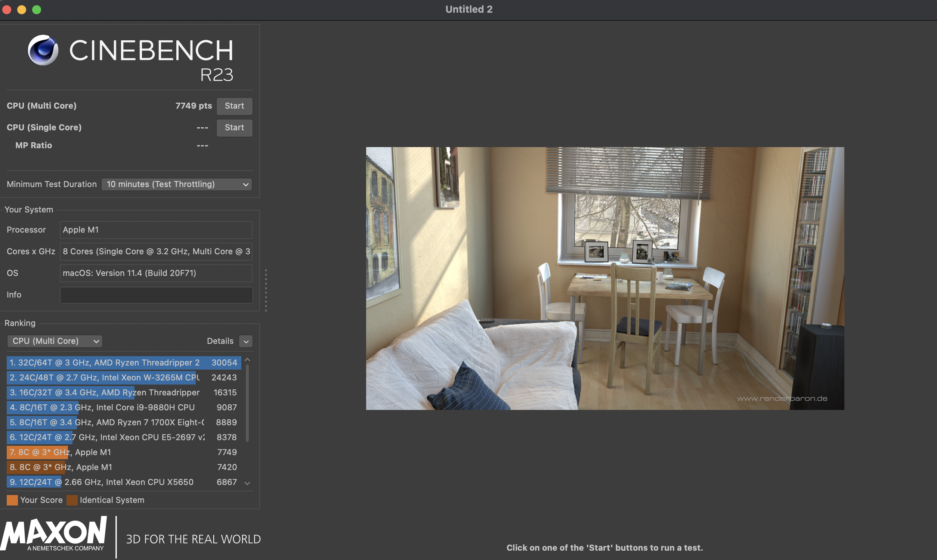Click the Cinebench logo sphere icon
937x560 pixels.
(x=43, y=50)
